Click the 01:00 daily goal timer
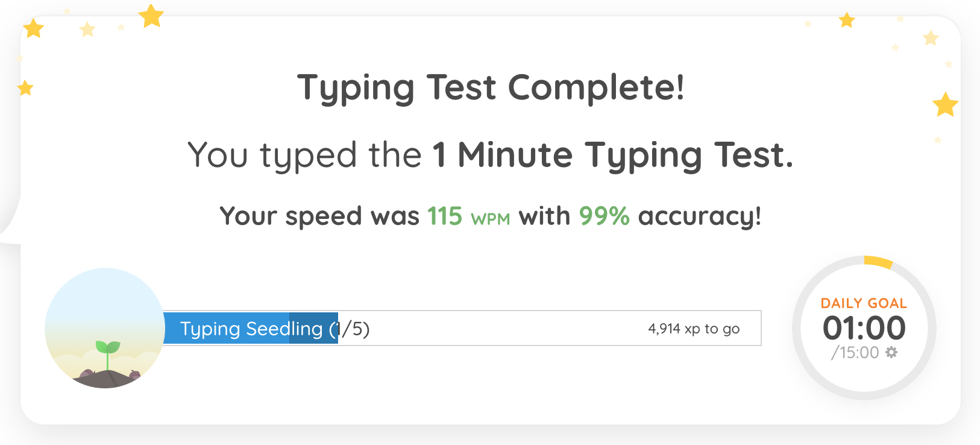This screenshot has width=980, height=445. point(864,328)
